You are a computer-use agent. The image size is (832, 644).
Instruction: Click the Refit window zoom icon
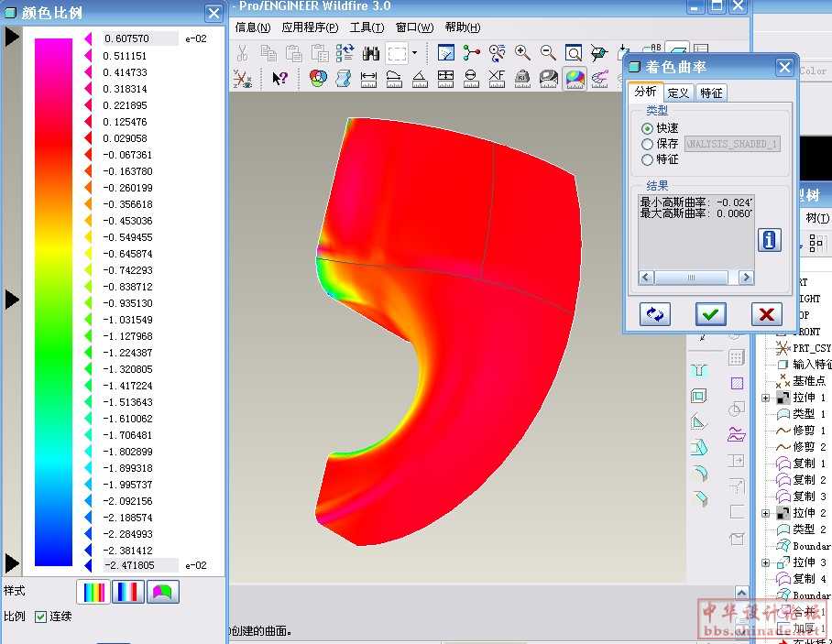click(574, 53)
